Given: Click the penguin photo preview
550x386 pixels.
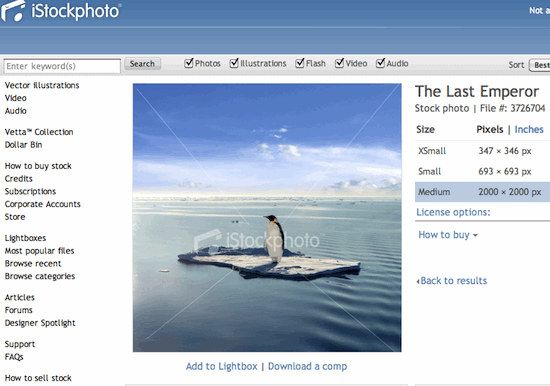Looking at the screenshot, I should (x=267, y=218).
